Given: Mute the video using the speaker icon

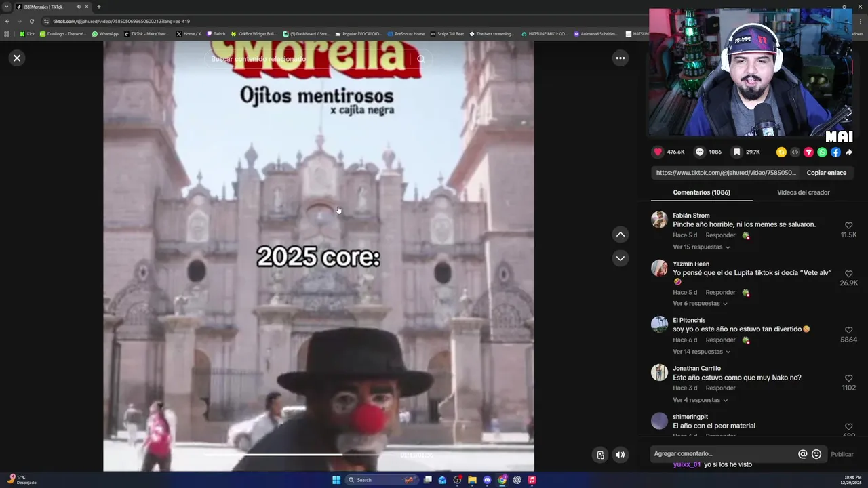Looking at the screenshot, I should pyautogui.click(x=620, y=455).
